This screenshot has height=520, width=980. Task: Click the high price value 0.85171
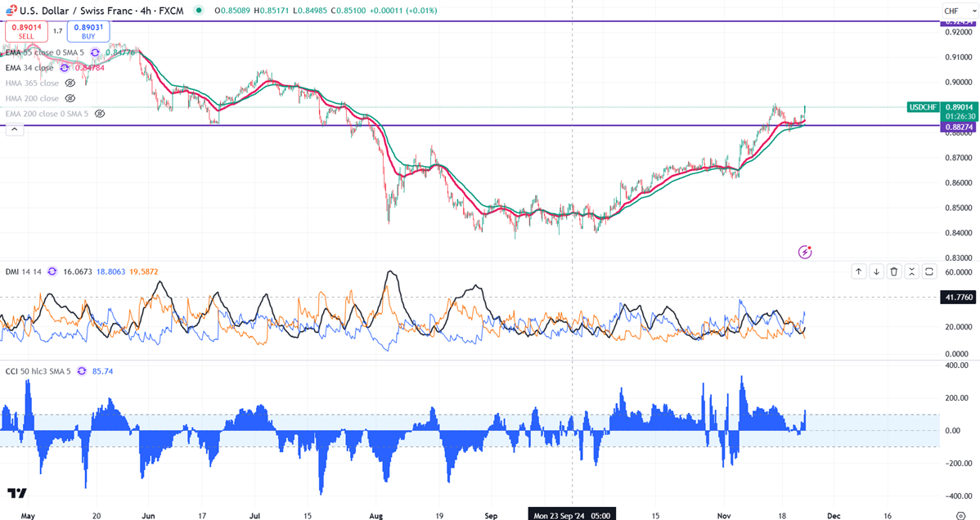pos(272,11)
